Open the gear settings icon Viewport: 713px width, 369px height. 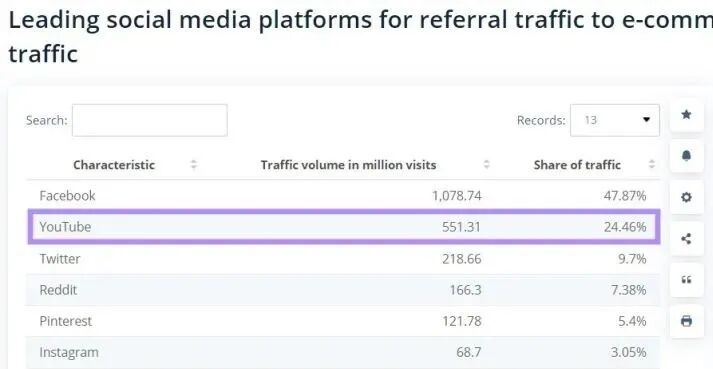coord(687,197)
